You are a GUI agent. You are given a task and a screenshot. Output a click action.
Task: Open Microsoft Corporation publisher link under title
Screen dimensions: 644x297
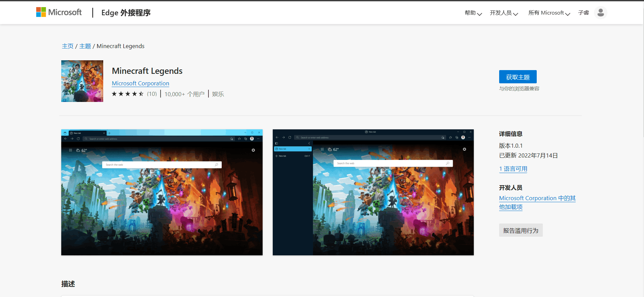(x=140, y=83)
